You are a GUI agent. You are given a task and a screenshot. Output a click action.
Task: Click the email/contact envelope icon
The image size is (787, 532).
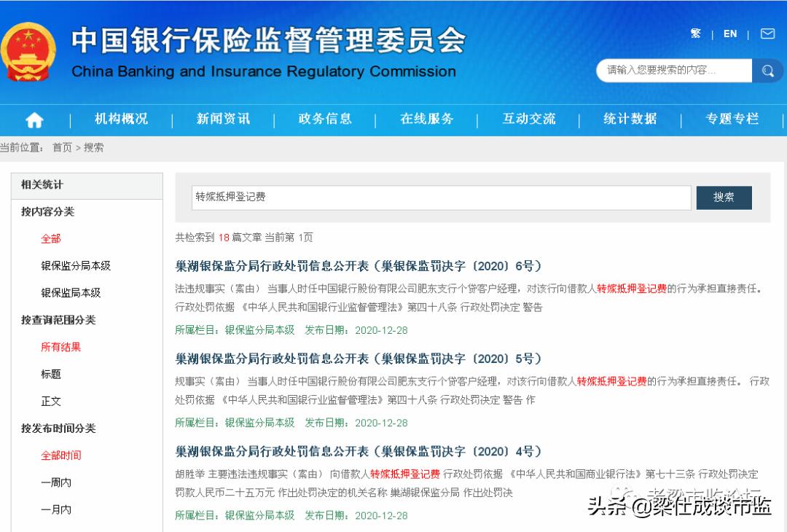pyautogui.click(x=767, y=34)
